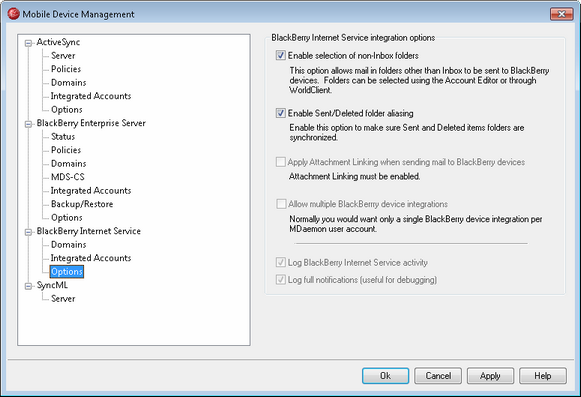581x397 pixels.
Task: Collapse the BlackBerry Enterprise Server node
Action: point(28,124)
